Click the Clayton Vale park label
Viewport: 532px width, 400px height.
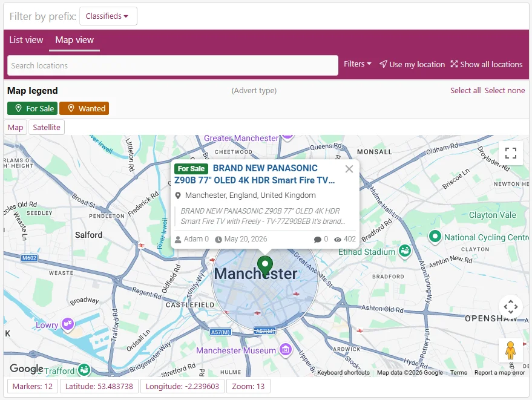coord(492,215)
